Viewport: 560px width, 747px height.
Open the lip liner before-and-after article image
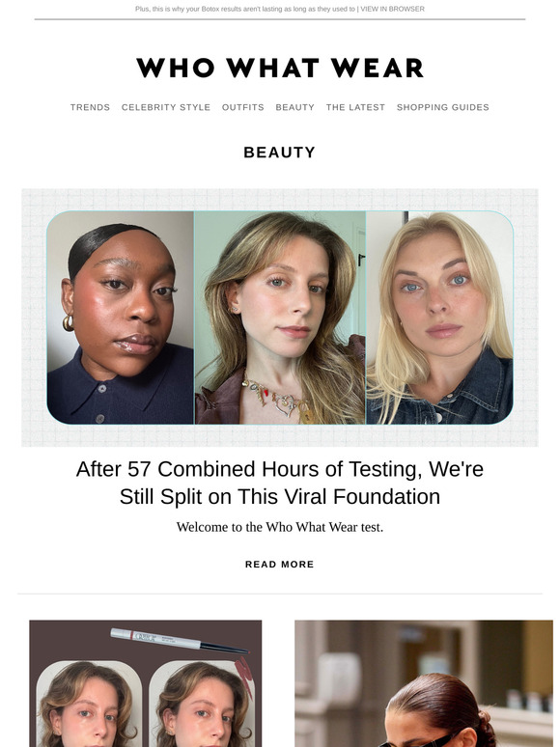click(146, 683)
